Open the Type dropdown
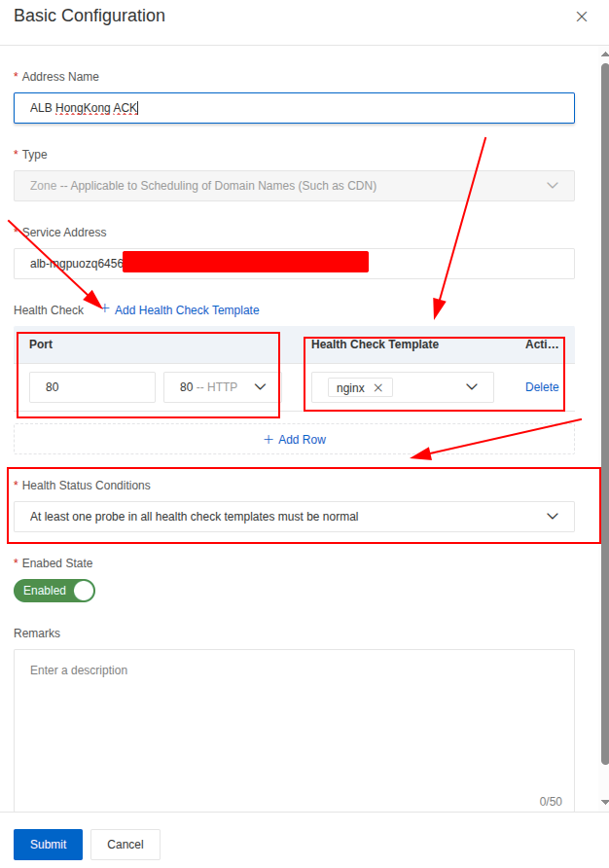609x868 pixels. pyautogui.click(x=294, y=186)
